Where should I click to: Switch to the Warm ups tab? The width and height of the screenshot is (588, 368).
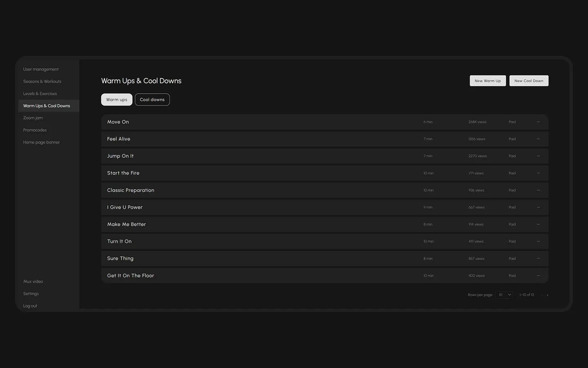click(x=117, y=100)
